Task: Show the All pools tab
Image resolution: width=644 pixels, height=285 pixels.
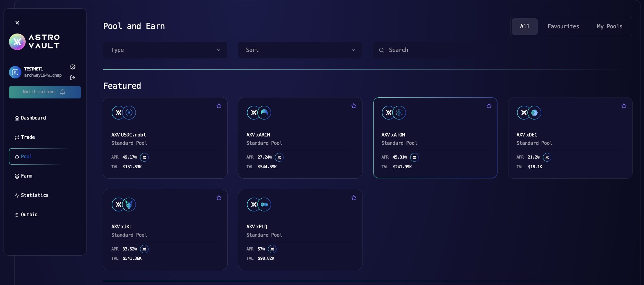Action: click(x=525, y=27)
